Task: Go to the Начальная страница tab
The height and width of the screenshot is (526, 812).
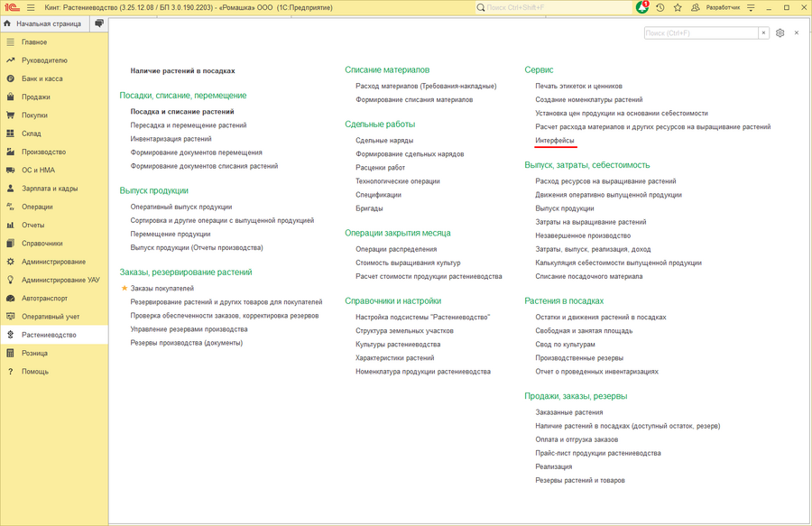Action: [44, 23]
